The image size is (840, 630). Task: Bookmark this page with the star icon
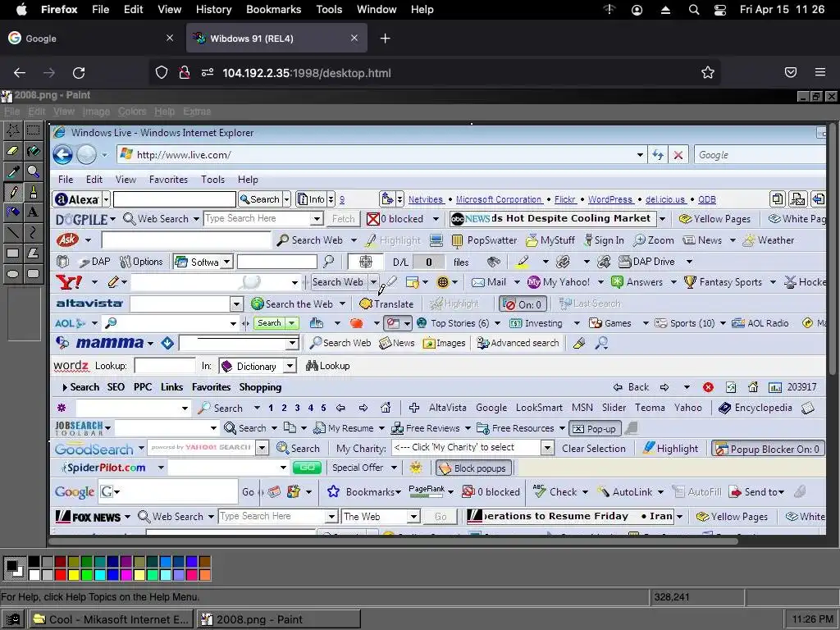pos(708,73)
